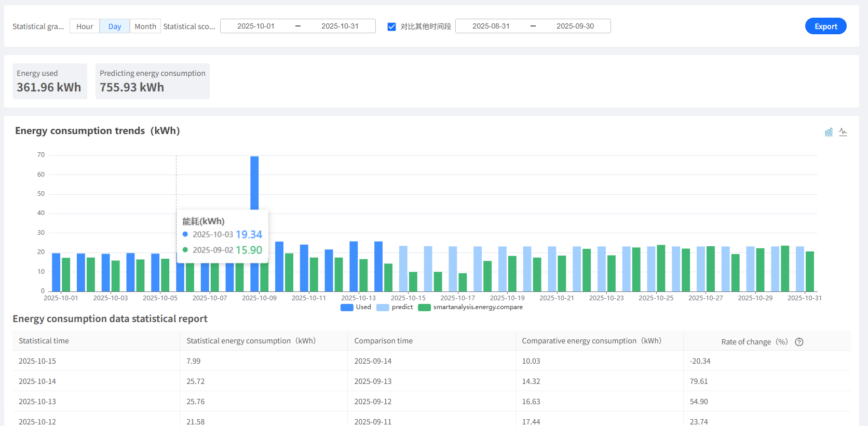868x426 pixels.
Task: Select Day statistical granularity
Action: point(115,26)
